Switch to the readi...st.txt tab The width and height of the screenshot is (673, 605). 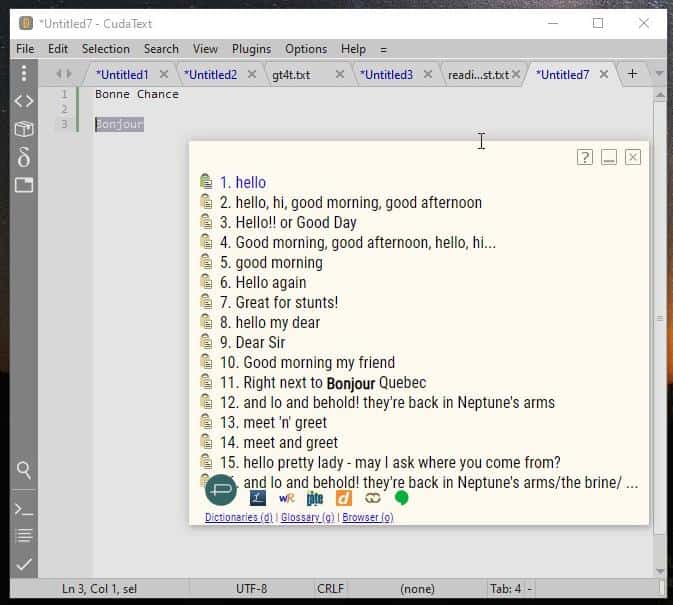point(478,75)
